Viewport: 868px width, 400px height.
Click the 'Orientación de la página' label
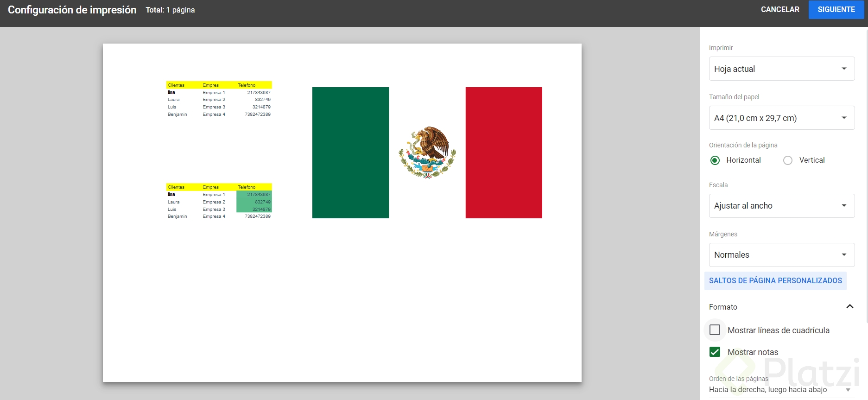[743, 145]
